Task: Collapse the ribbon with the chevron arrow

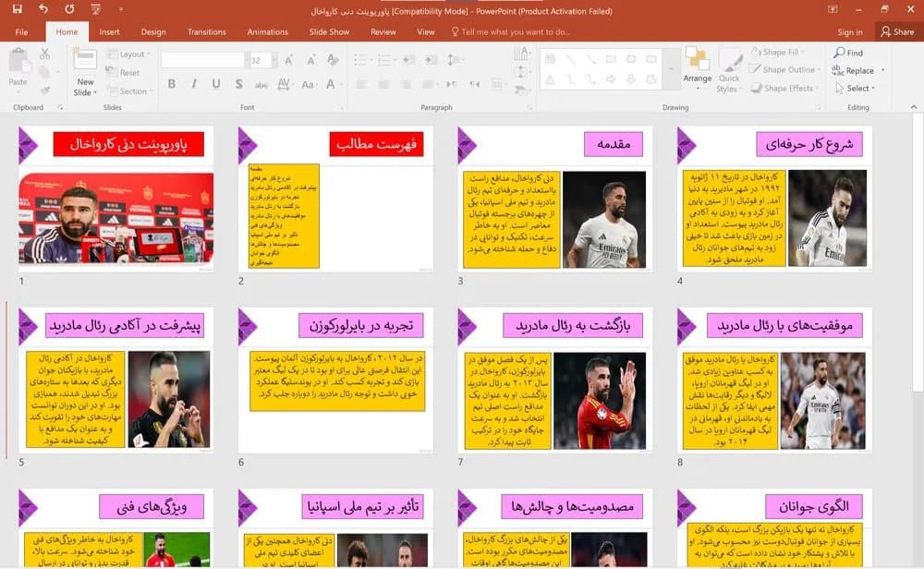Action: click(914, 106)
